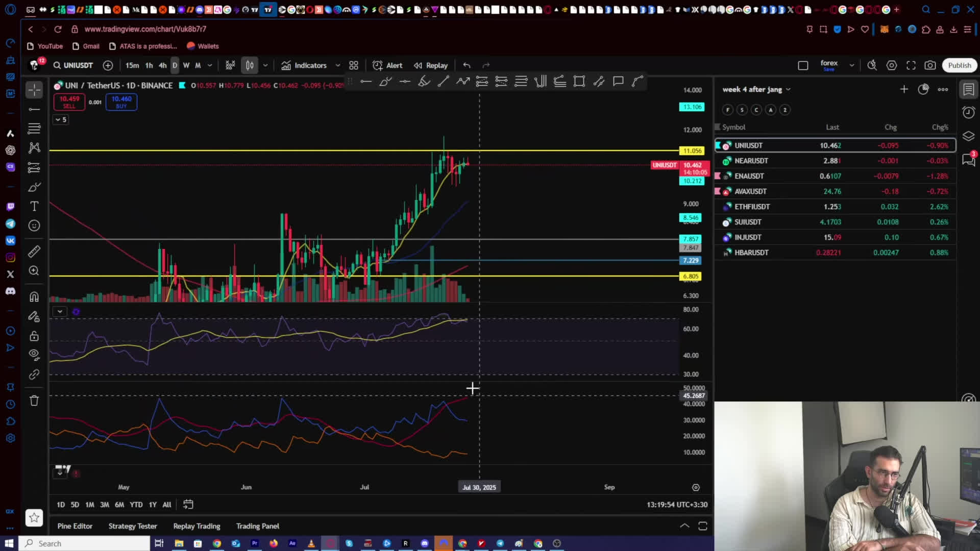The width and height of the screenshot is (980, 551).
Task: Open symbol search for UNIUSDT
Action: [x=73, y=65]
